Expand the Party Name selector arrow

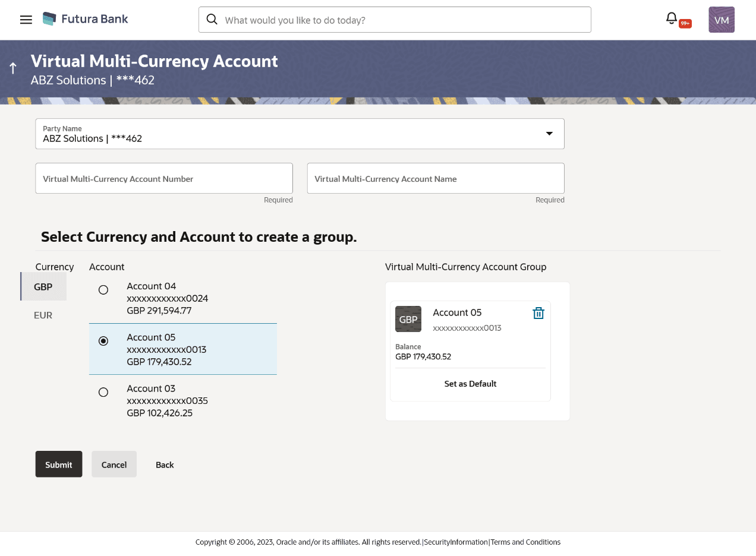(549, 134)
